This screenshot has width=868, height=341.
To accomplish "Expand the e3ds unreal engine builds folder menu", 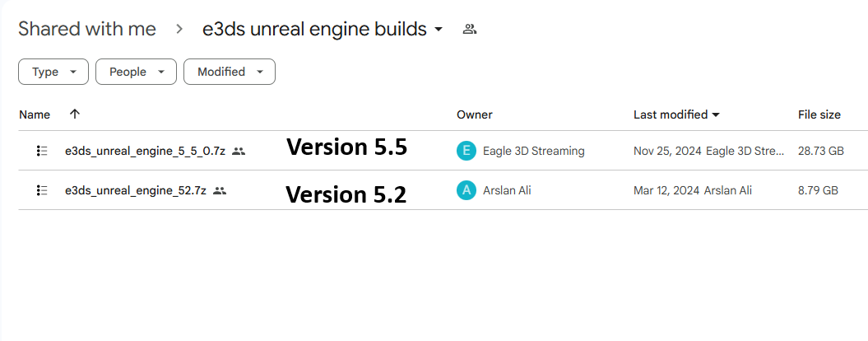I will tap(439, 30).
